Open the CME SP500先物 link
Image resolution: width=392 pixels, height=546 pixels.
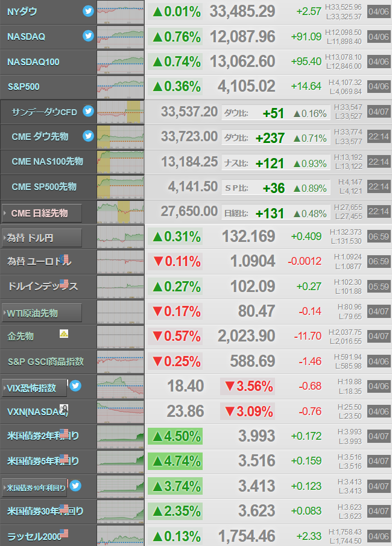point(44,186)
